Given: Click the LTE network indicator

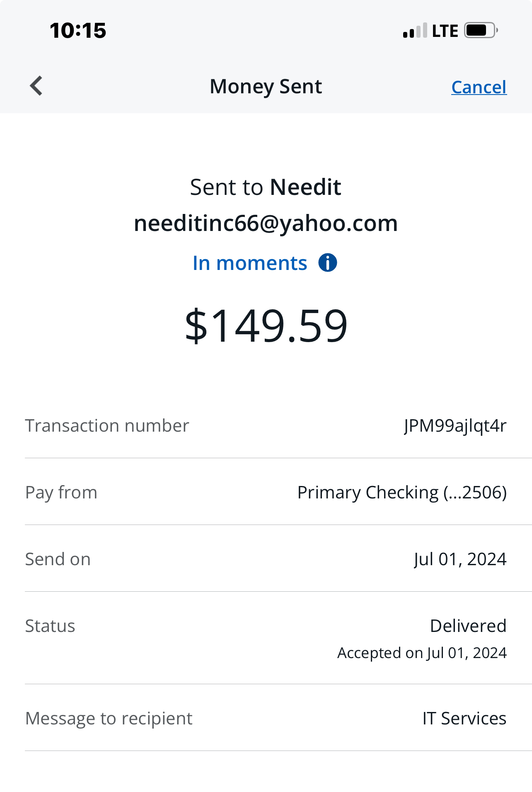Looking at the screenshot, I should click(445, 31).
